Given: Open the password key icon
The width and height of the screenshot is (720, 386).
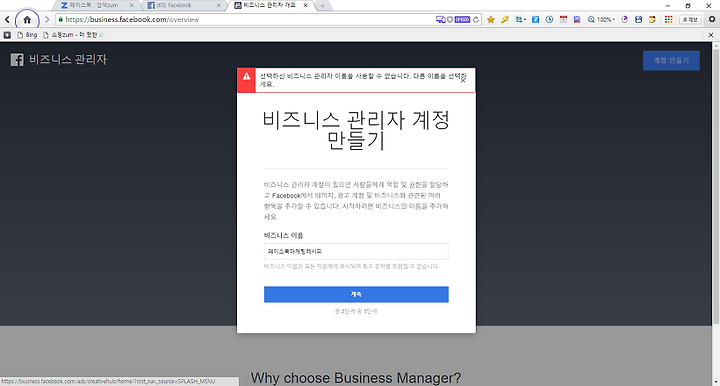Looking at the screenshot, I should (505, 19).
